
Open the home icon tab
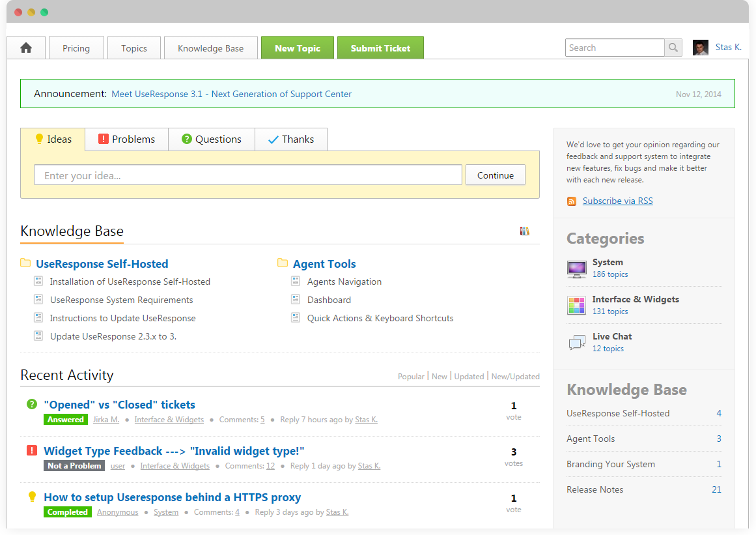pyautogui.click(x=26, y=48)
